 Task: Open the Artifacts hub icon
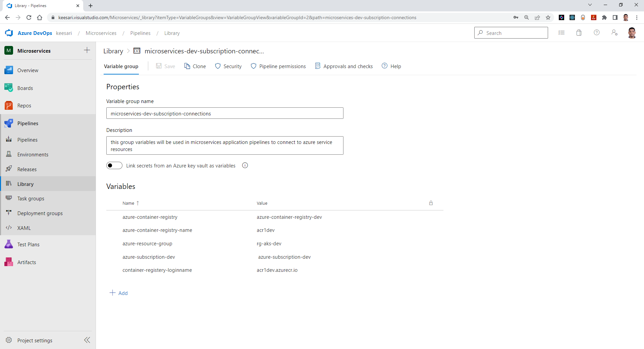pyautogui.click(x=9, y=262)
